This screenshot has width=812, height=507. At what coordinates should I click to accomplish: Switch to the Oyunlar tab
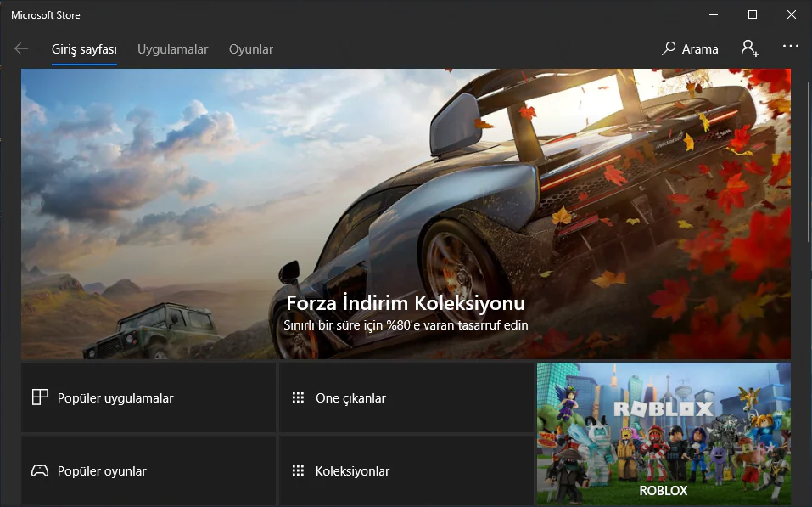(250, 49)
